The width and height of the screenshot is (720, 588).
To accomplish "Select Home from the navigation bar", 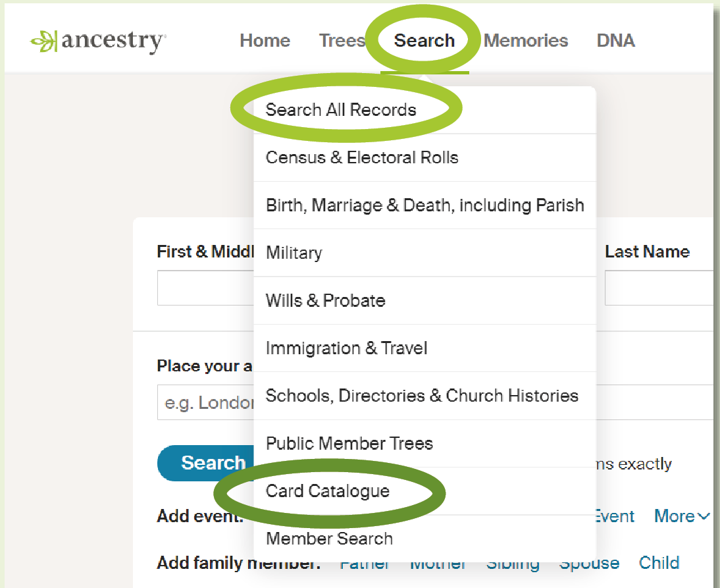I will click(265, 41).
